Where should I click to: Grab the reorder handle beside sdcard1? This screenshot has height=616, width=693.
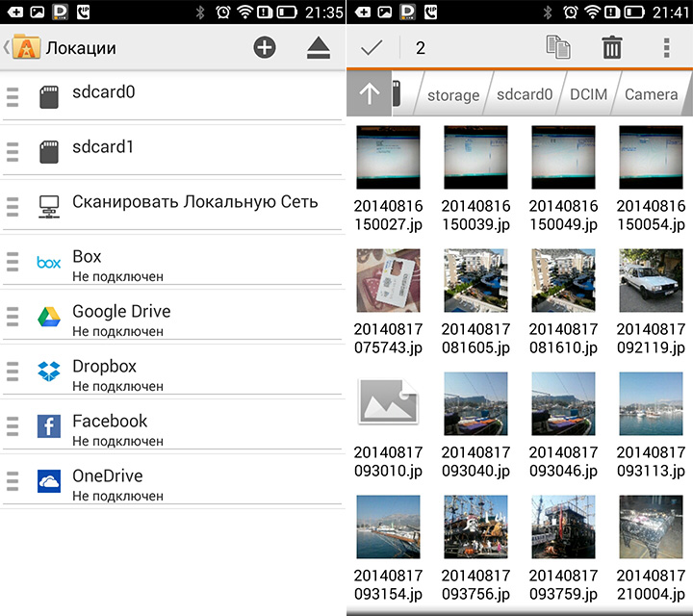tap(13, 152)
